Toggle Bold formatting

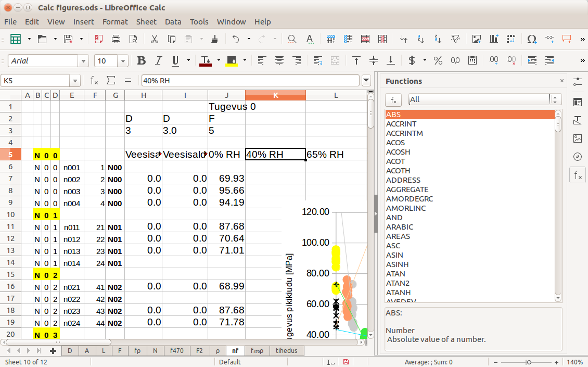click(x=141, y=61)
